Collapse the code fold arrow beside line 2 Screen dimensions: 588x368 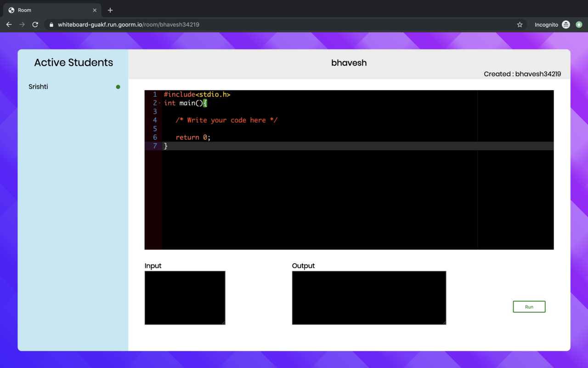160,103
